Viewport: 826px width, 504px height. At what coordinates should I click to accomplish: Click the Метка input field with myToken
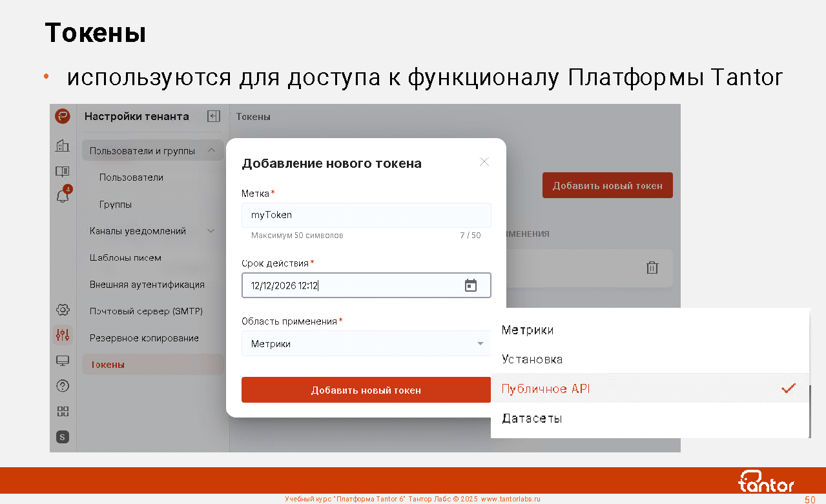tap(366, 216)
